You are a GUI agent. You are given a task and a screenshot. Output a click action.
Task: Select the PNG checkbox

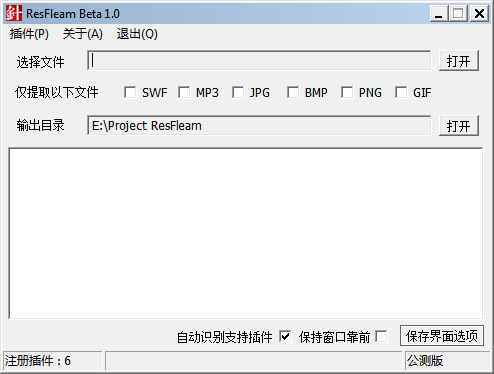347,92
